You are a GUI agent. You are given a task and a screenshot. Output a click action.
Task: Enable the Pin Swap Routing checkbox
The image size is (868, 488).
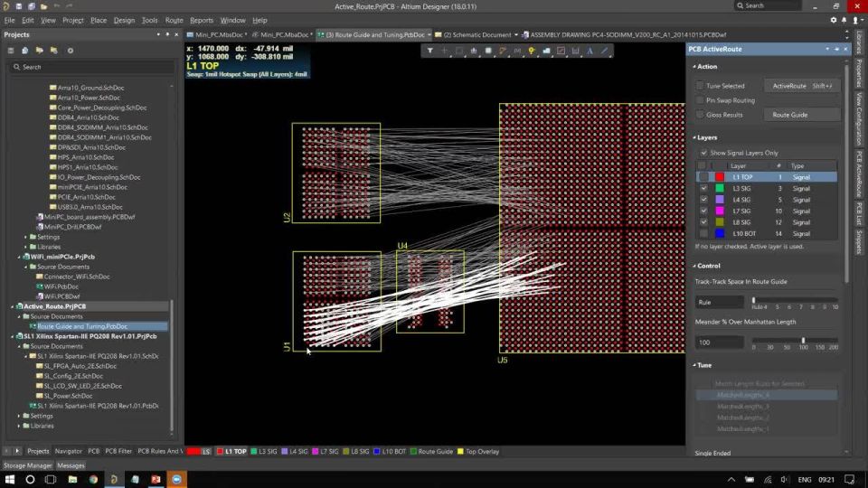coord(700,100)
